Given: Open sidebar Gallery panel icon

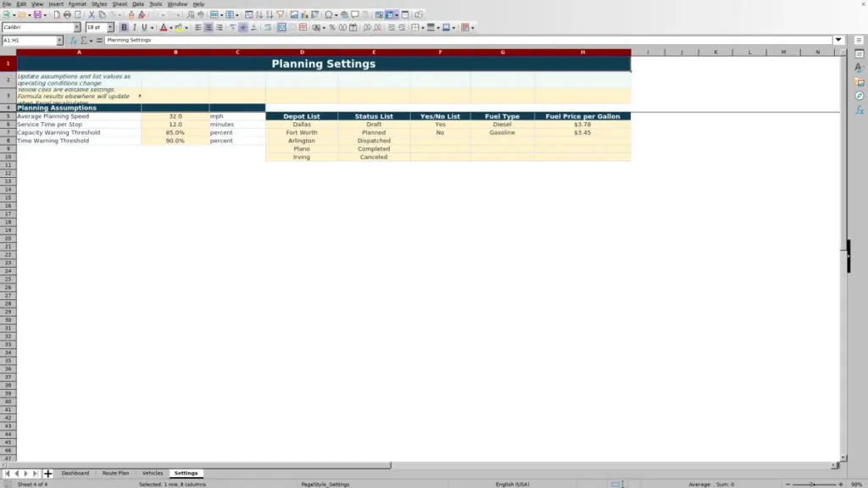Looking at the screenshot, I should click(860, 82).
